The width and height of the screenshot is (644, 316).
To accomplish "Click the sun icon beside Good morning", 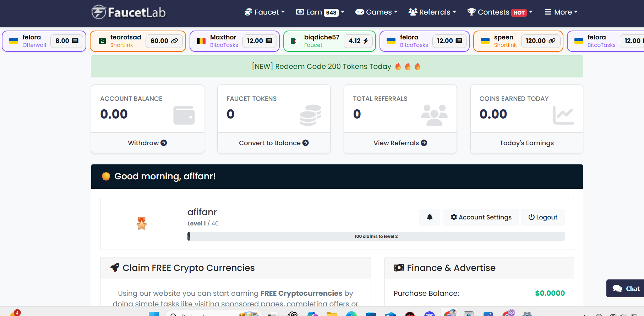I will [106, 176].
